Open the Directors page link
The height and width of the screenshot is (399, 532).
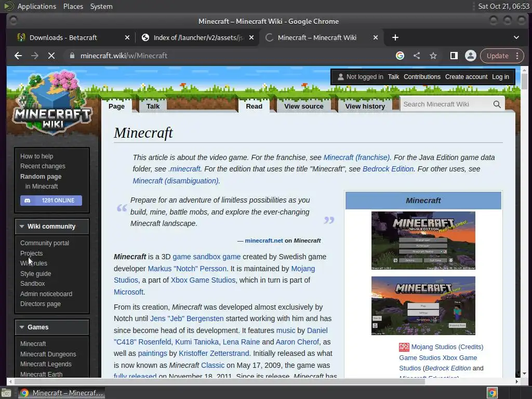click(x=41, y=304)
